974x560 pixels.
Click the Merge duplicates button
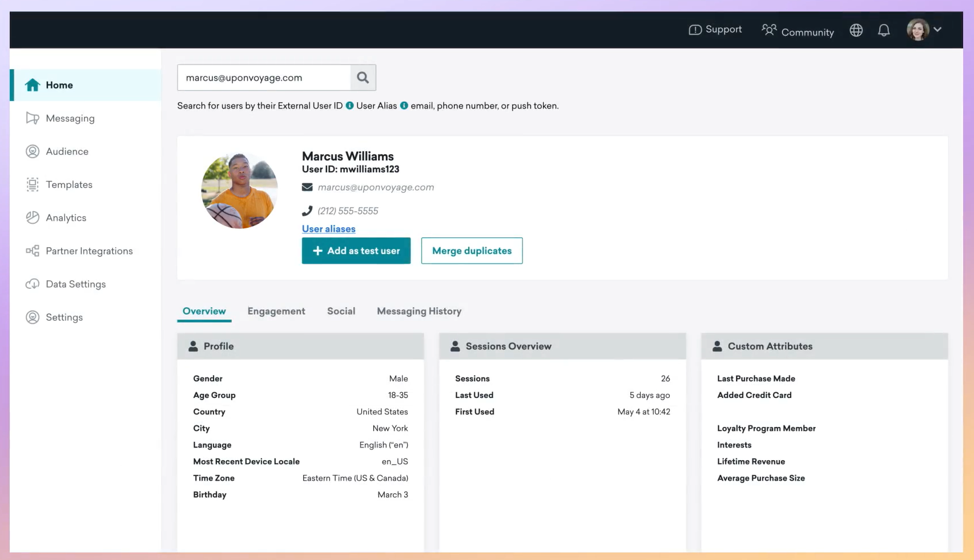click(472, 251)
